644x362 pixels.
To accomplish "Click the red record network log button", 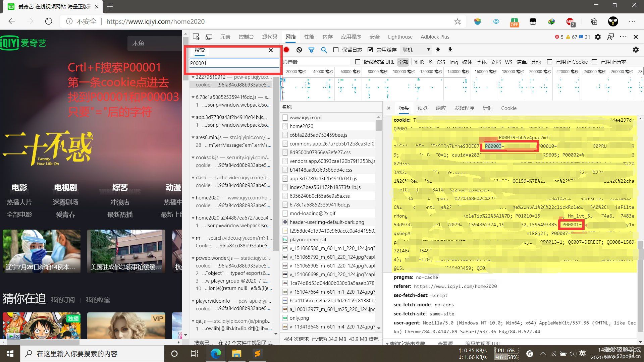I will click(286, 50).
